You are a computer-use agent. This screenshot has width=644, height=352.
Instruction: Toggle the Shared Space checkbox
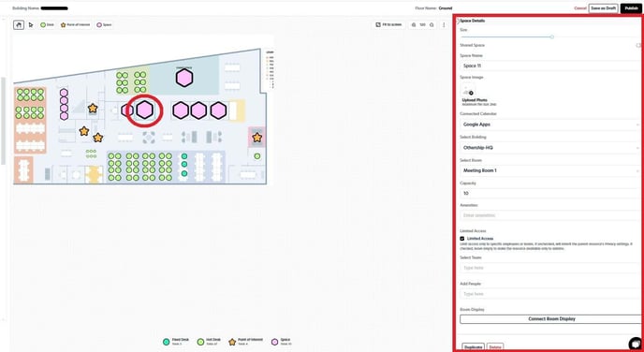(x=638, y=45)
